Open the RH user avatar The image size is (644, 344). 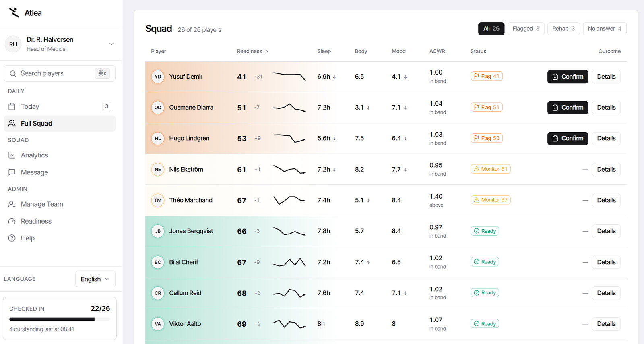point(13,44)
